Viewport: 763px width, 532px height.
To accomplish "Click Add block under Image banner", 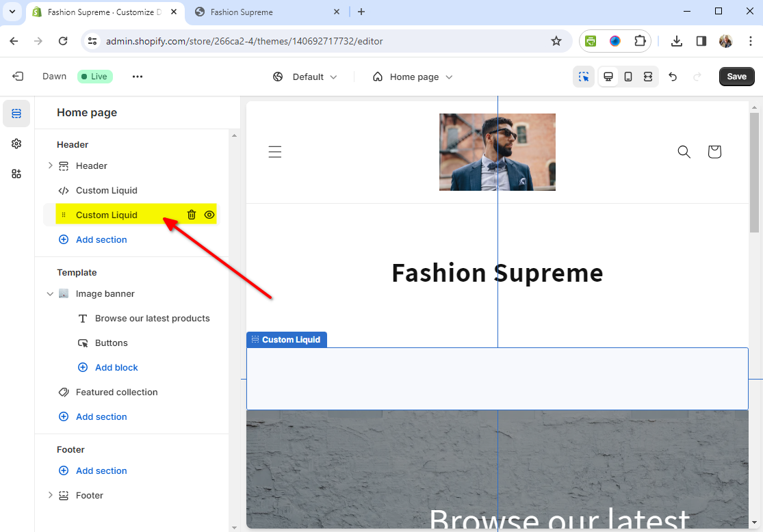I will click(x=116, y=367).
